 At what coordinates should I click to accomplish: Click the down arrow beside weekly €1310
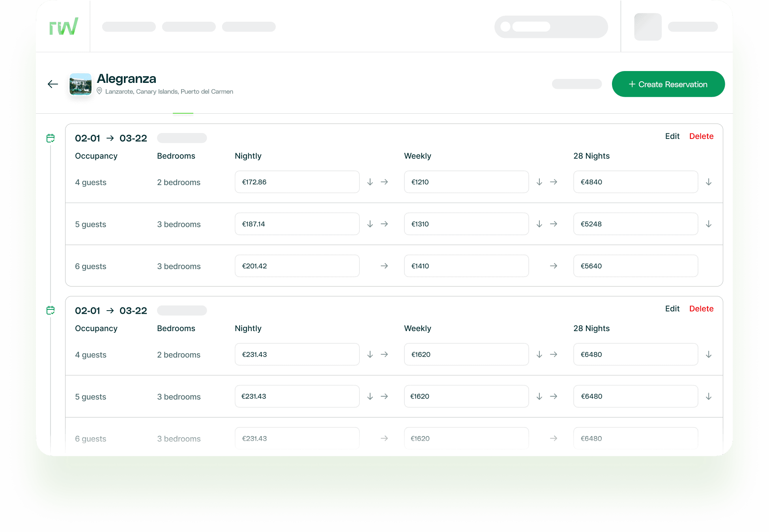click(x=539, y=224)
